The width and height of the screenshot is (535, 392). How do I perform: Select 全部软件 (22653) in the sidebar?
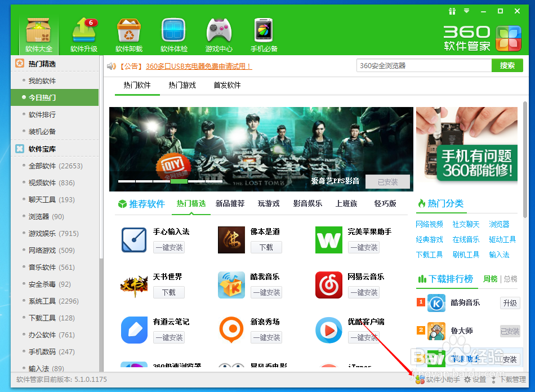click(x=55, y=166)
